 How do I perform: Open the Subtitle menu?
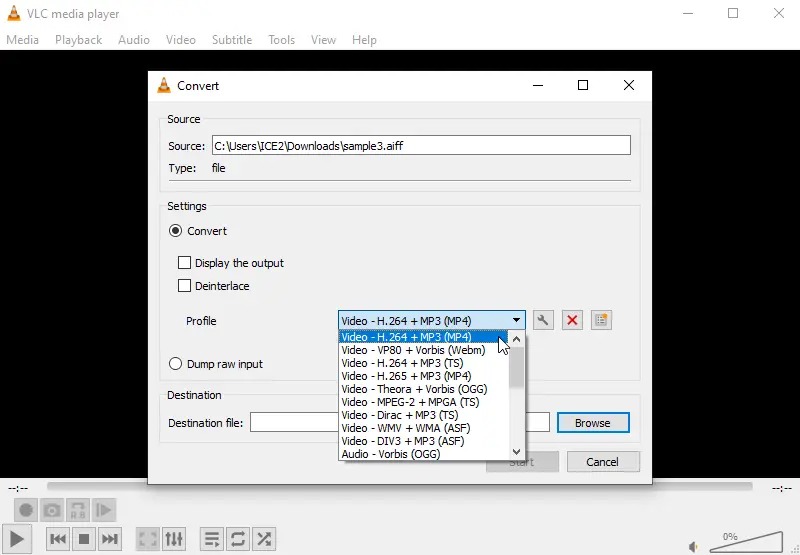pyautogui.click(x=232, y=40)
